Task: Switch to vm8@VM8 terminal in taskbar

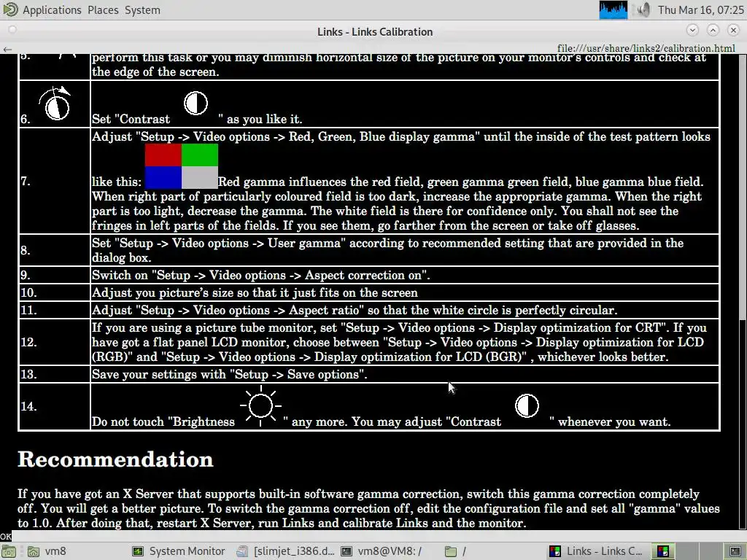Action: pyautogui.click(x=382, y=551)
